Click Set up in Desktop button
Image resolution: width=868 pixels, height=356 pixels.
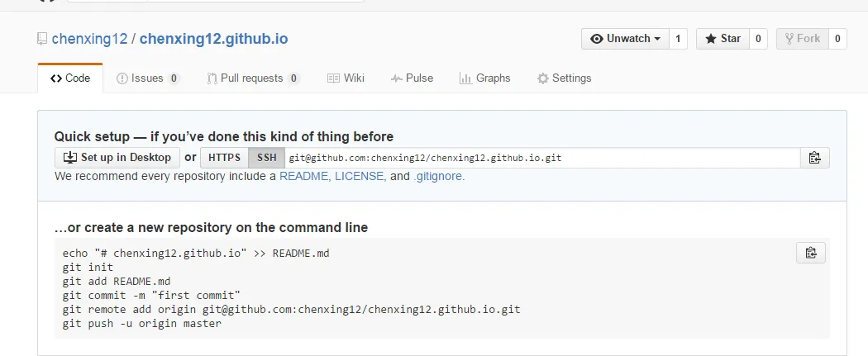point(117,158)
